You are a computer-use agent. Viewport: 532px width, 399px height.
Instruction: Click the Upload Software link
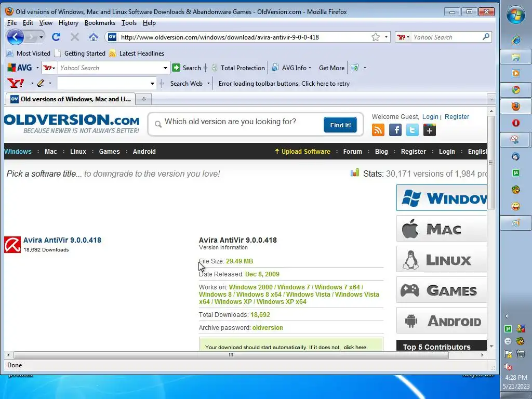(303, 151)
